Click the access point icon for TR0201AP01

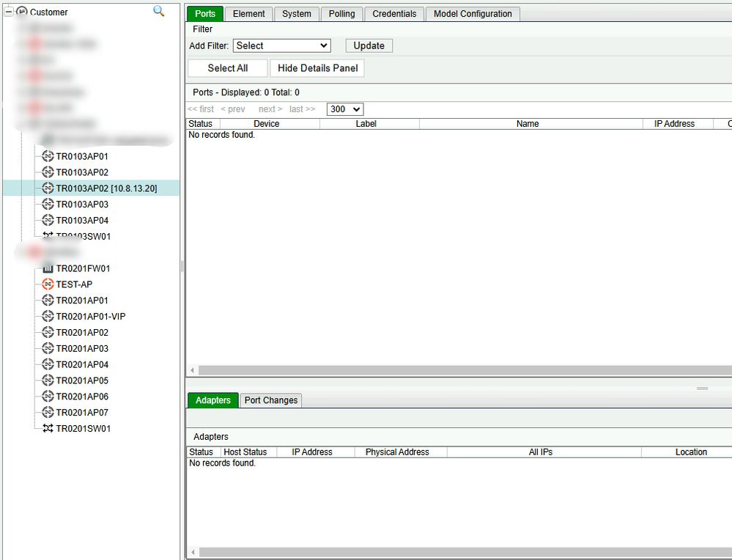(48, 300)
